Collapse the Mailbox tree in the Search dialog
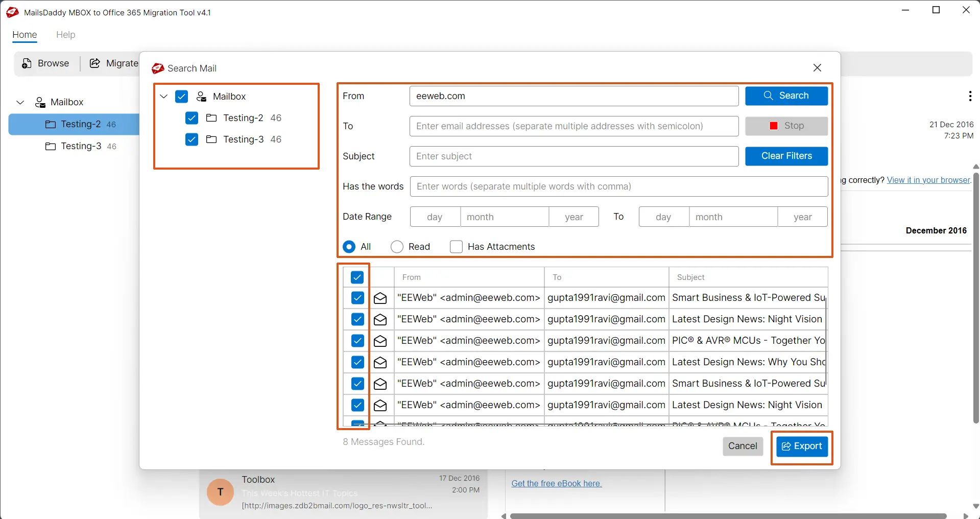Image resolution: width=980 pixels, height=519 pixels. tap(163, 96)
